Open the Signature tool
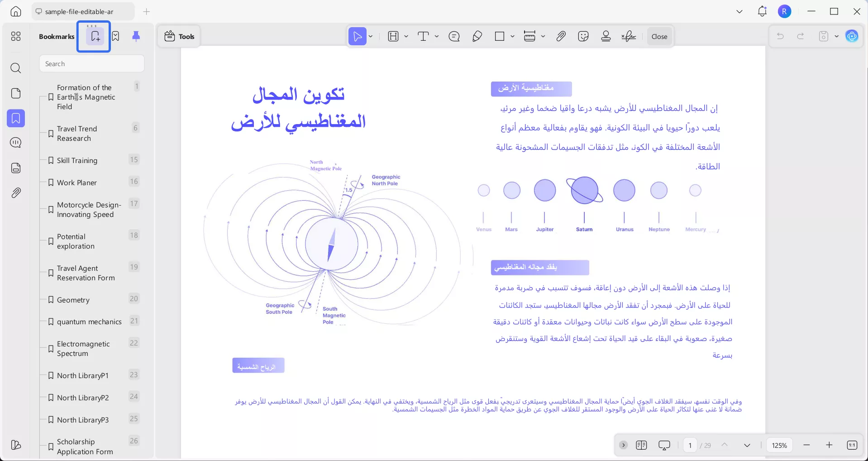 tap(629, 36)
